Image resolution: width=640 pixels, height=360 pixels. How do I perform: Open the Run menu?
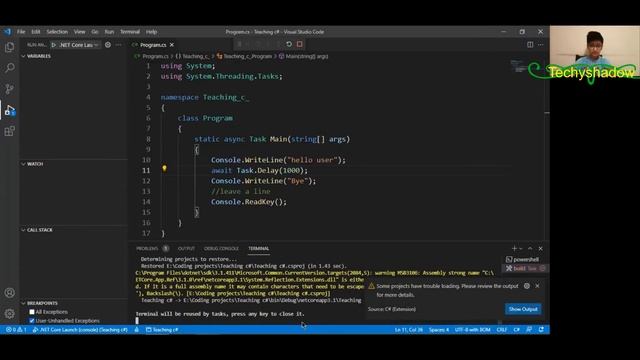109,32
